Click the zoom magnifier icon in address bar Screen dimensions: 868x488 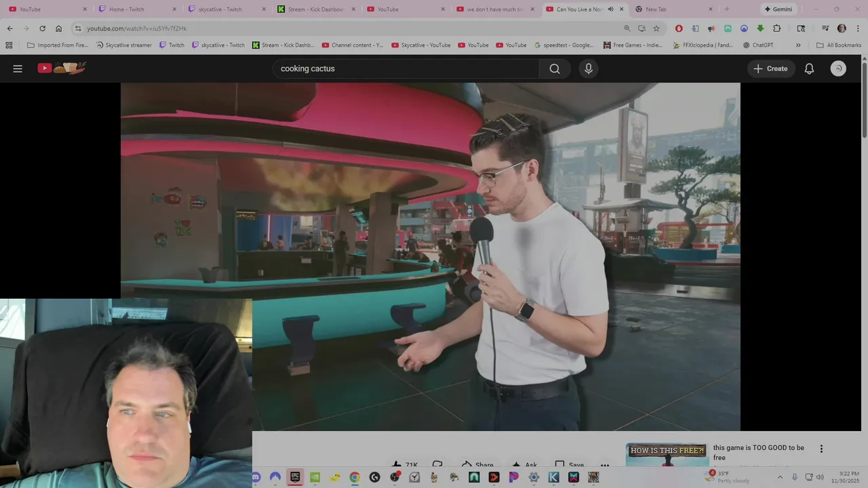tap(627, 28)
